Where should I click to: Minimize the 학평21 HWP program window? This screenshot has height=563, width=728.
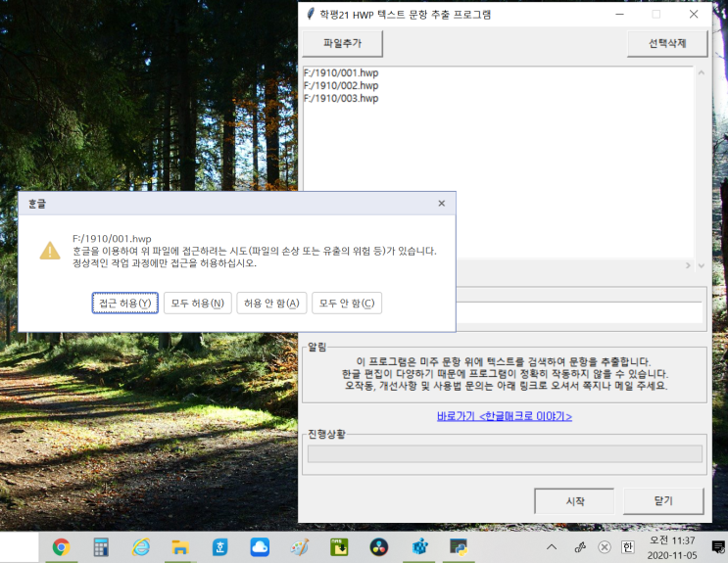[619, 15]
